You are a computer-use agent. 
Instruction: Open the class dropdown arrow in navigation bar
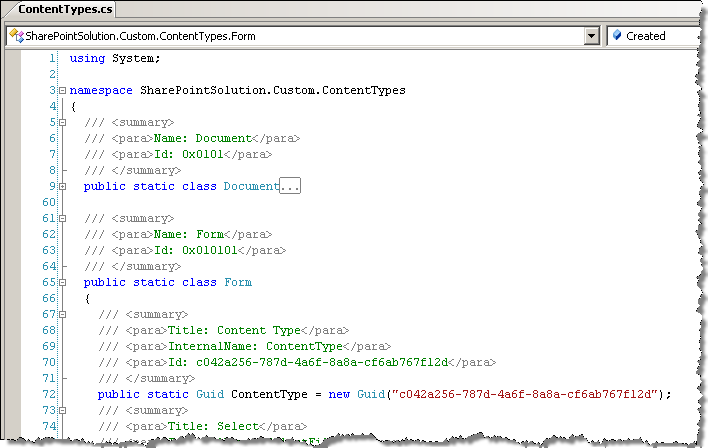pyautogui.click(x=592, y=36)
